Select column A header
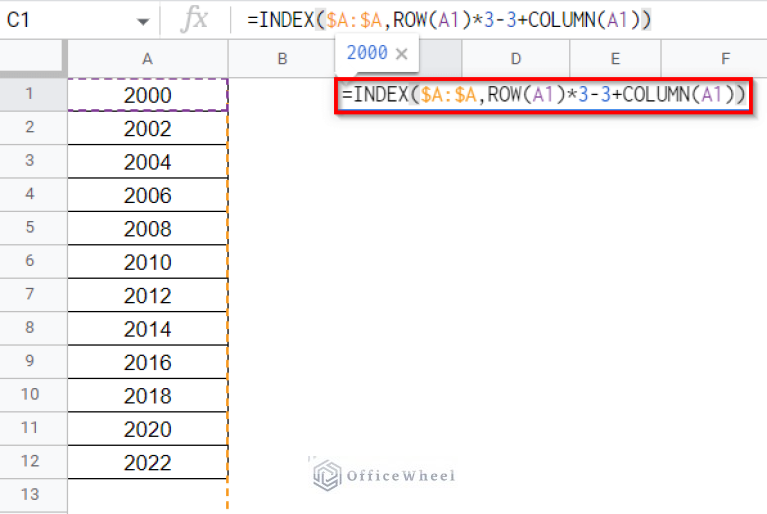The width and height of the screenshot is (767, 514). click(x=147, y=59)
